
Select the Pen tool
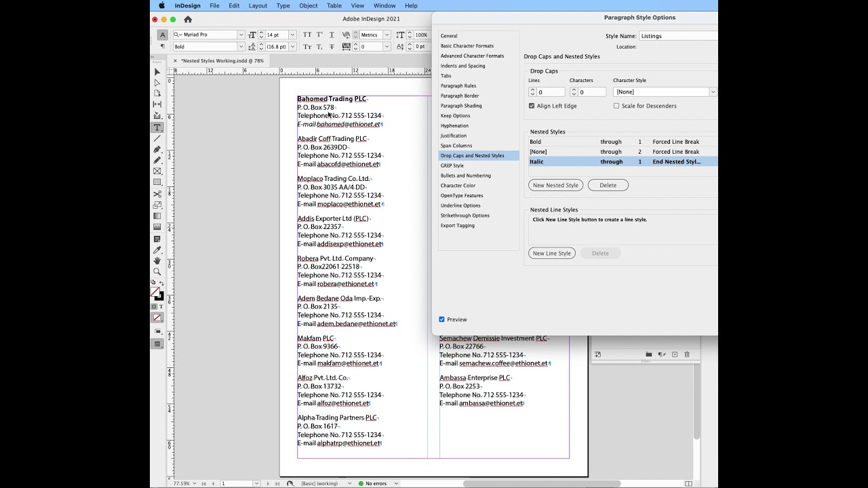(x=157, y=149)
